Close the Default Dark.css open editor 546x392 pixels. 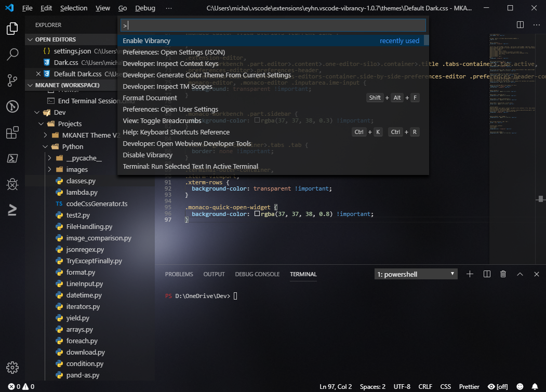click(38, 74)
